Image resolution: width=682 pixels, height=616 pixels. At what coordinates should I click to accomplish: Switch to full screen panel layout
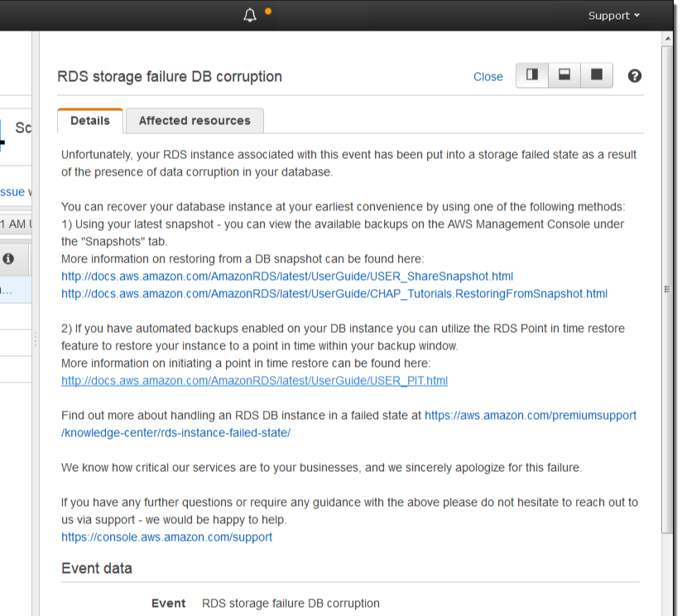click(597, 75)
